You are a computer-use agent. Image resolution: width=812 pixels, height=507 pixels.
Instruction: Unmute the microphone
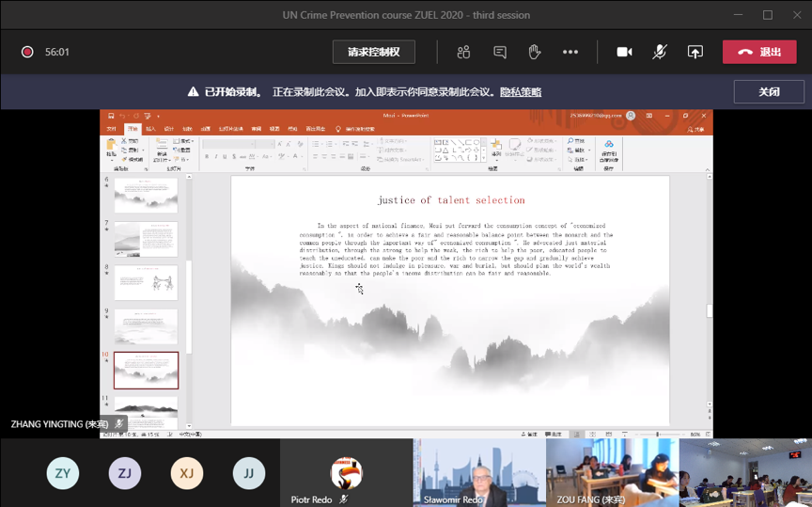(x=660, y=52)
